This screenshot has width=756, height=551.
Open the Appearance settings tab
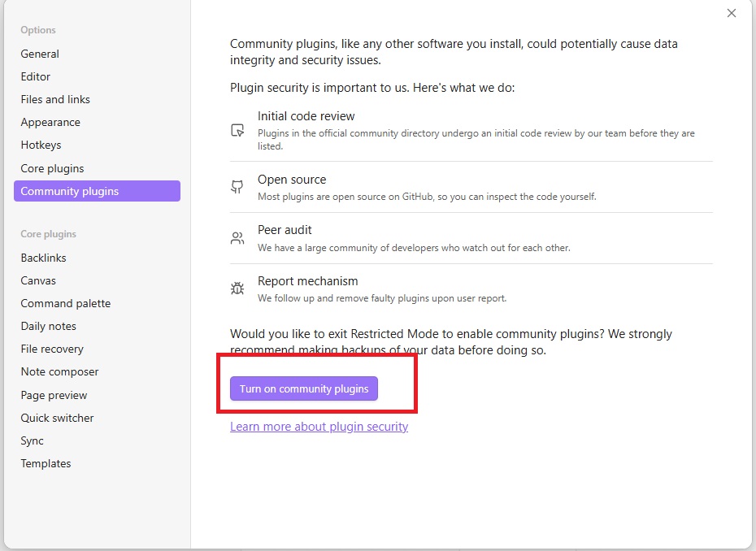click(x=50, y=122)
